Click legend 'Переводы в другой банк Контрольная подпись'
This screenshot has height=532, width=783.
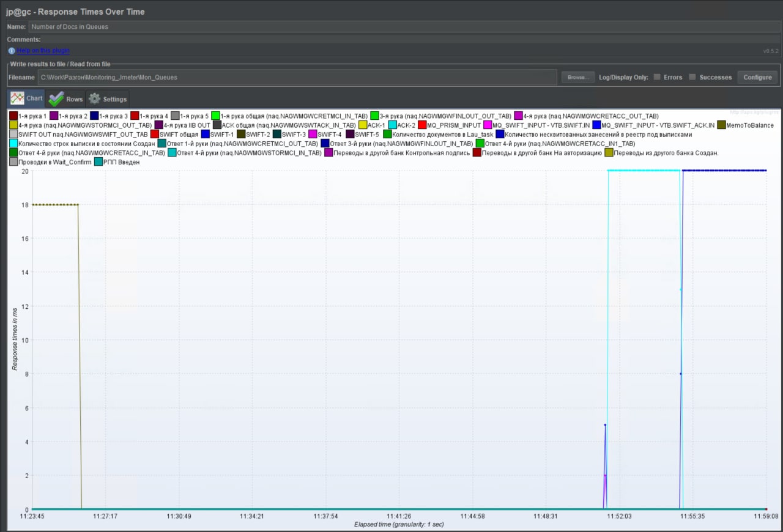[x=402, y=153]
